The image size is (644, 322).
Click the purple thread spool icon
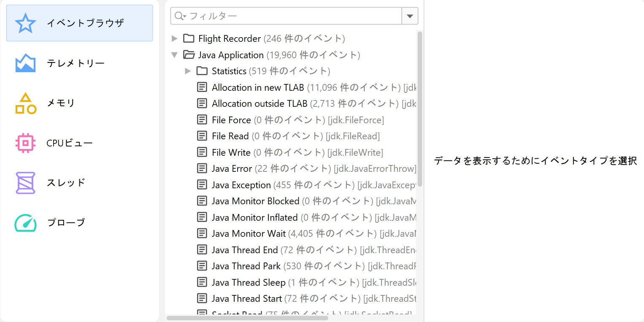click(x=25, y=183)
